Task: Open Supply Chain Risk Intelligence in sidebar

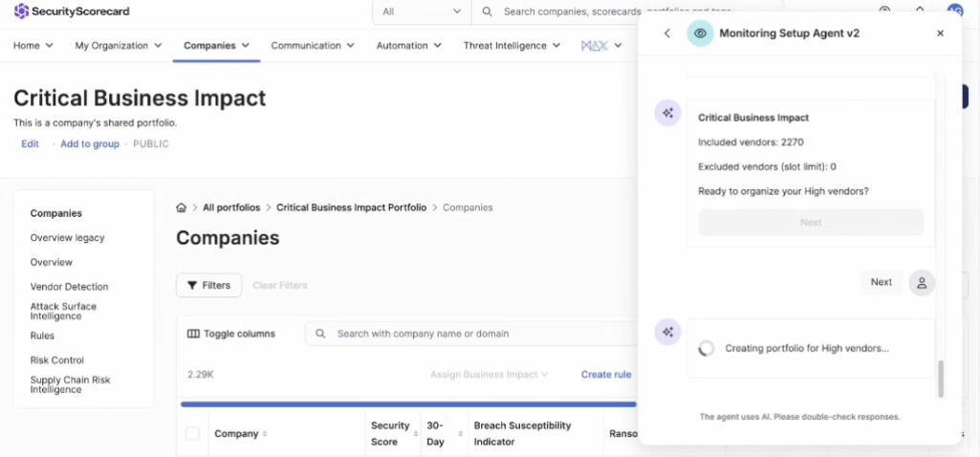Action: click(70, 384)
